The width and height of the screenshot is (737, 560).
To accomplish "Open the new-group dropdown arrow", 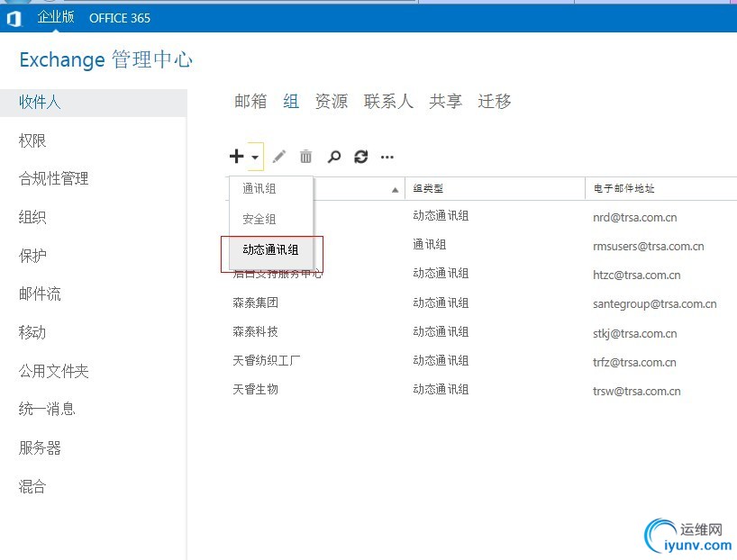I will click(x=255, y=157).
